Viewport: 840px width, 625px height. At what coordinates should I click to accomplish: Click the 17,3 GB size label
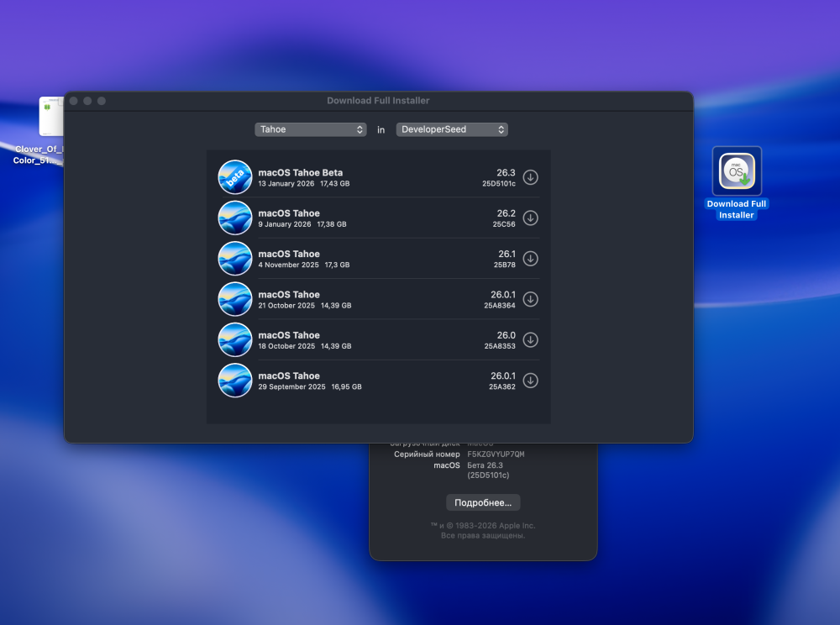tap(337, 265)
